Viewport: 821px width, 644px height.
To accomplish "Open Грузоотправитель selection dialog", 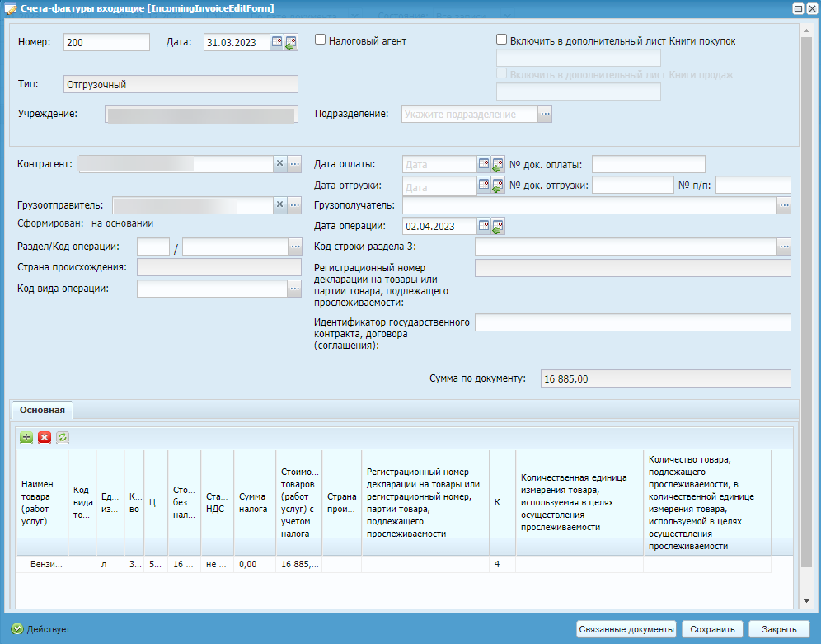I will pos(295,205).
